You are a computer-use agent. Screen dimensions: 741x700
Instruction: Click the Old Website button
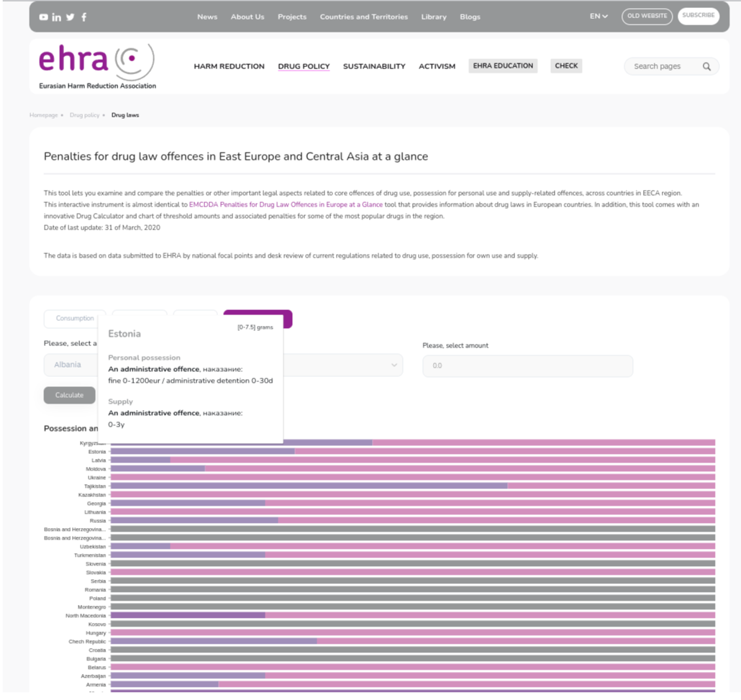[x=647, y=16]
